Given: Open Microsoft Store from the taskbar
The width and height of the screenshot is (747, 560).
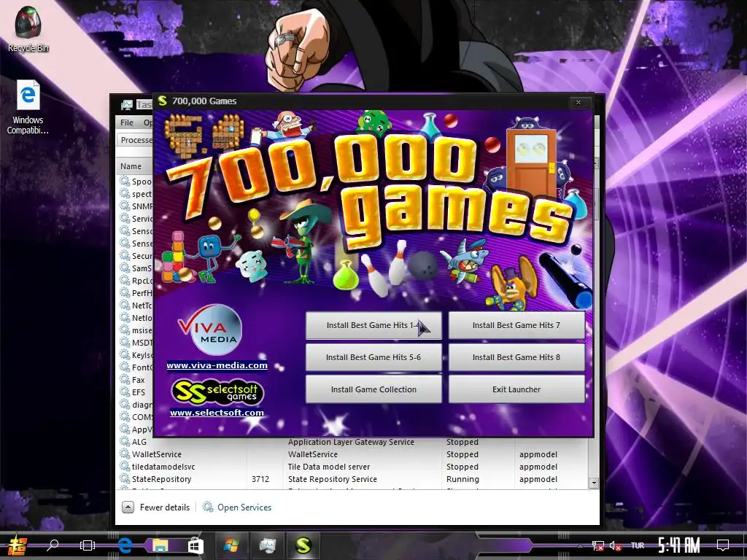Looking at the screenshot, I should [x=196, y=545].
